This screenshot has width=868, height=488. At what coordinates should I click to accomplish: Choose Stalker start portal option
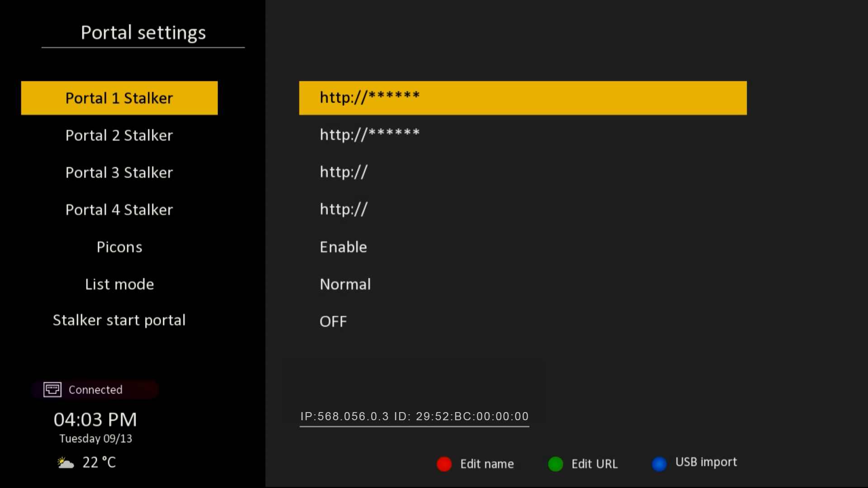[119, 320]
